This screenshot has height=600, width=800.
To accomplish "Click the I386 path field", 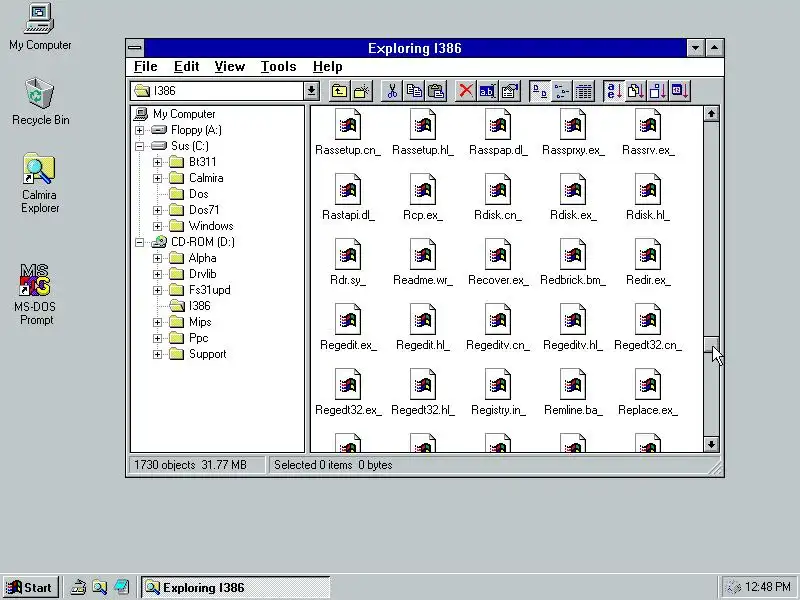I will click(217, 91).
